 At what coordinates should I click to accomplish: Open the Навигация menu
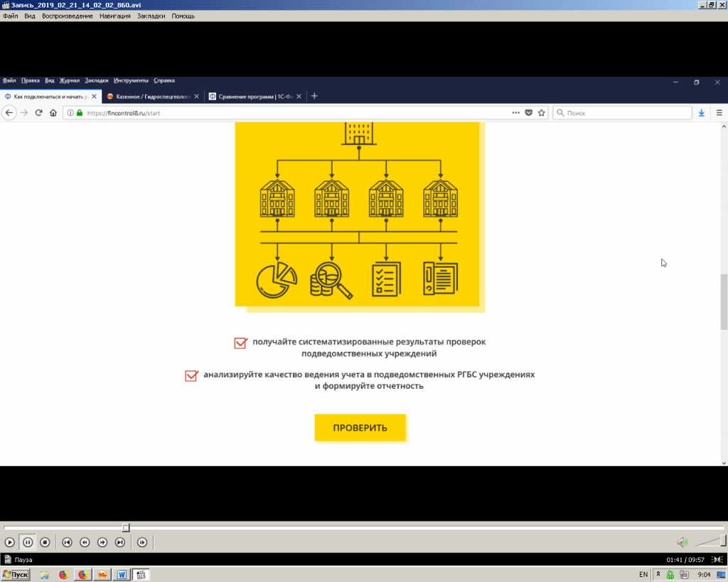114,16
